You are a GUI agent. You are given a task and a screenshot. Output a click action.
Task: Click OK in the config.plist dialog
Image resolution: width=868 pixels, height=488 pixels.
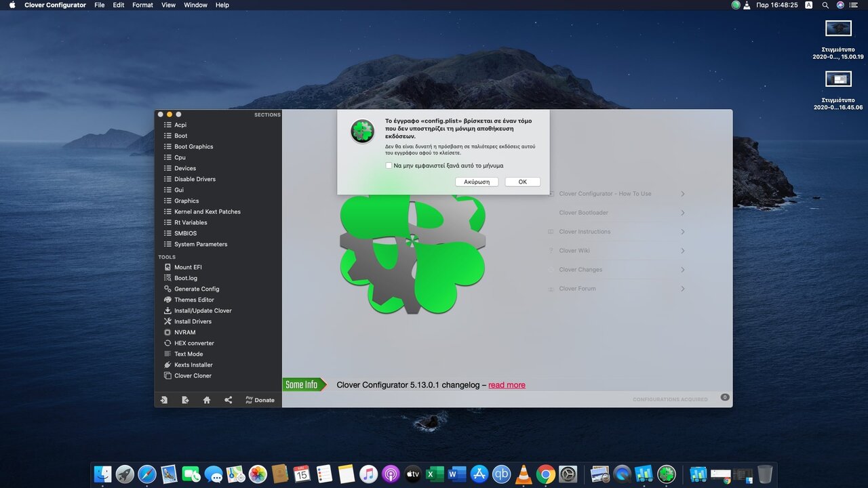point(522,182)
